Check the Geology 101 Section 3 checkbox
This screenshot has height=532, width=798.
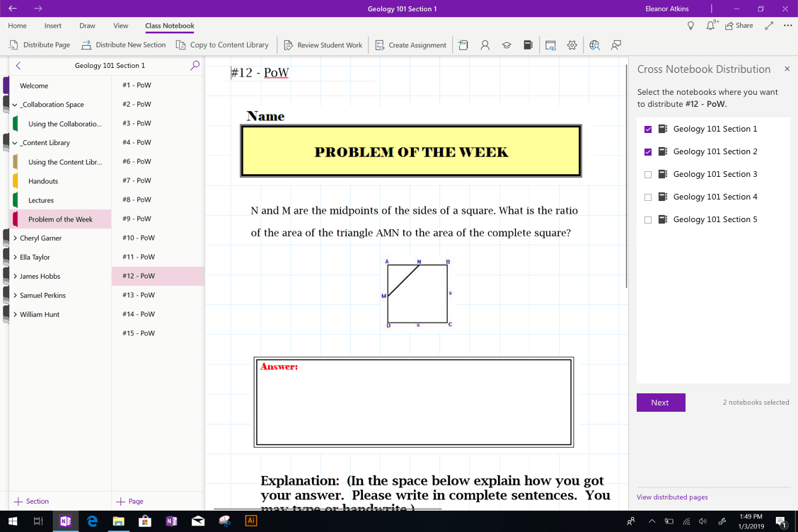(648, 175)
